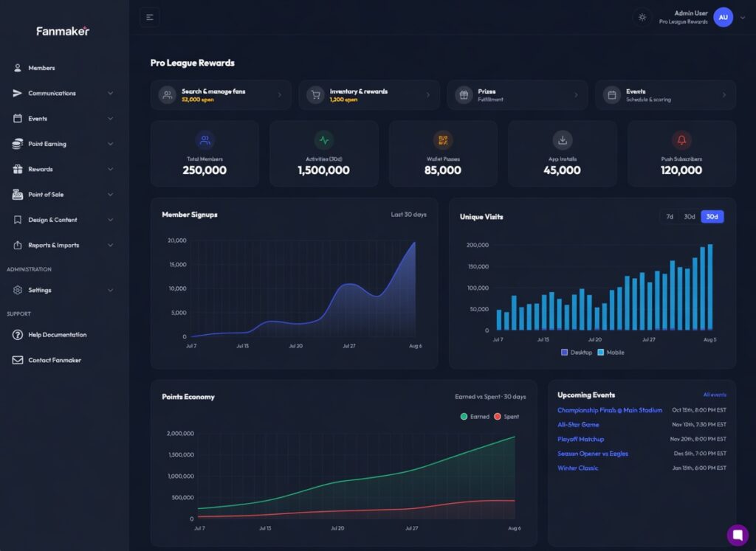Click the Activities pulse icon

pos(324,140)
